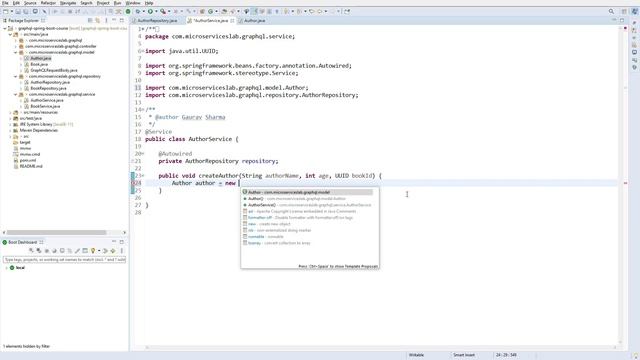Viewport: 640px width, 360px height.
Task: Select README.md in Package Explorer
Action: [31, 166]
